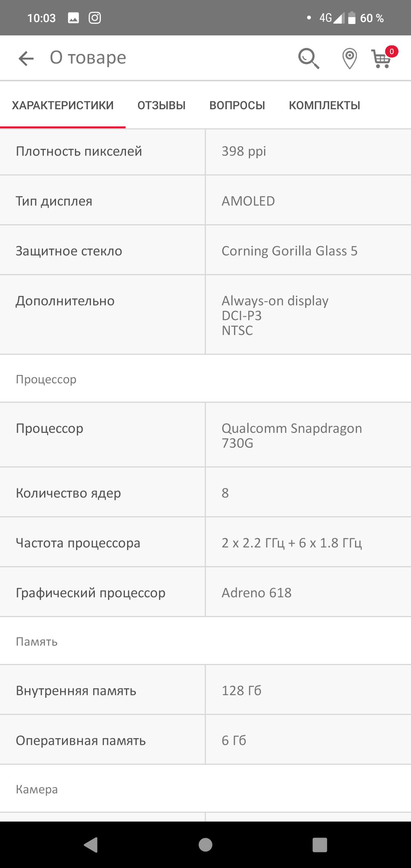Tap the Corning Gorilla Glass 5 value
411x868 pixels.
[290, 251]
